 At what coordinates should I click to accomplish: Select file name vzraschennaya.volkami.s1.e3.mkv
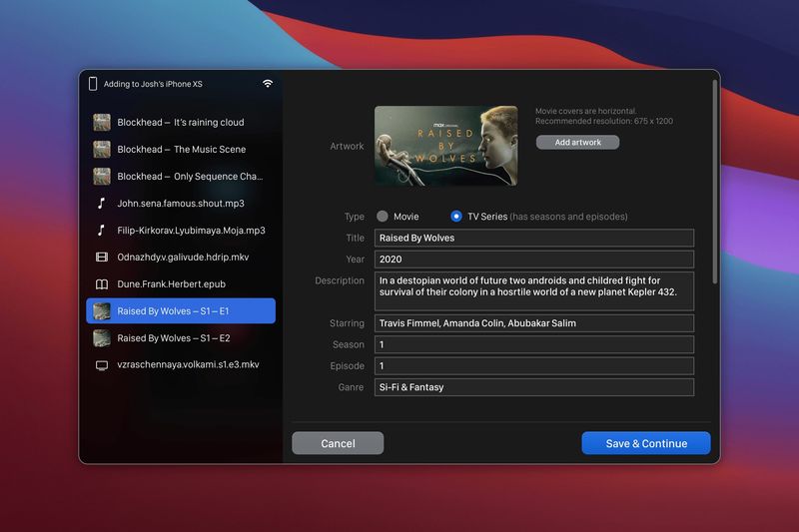(188, 364)
